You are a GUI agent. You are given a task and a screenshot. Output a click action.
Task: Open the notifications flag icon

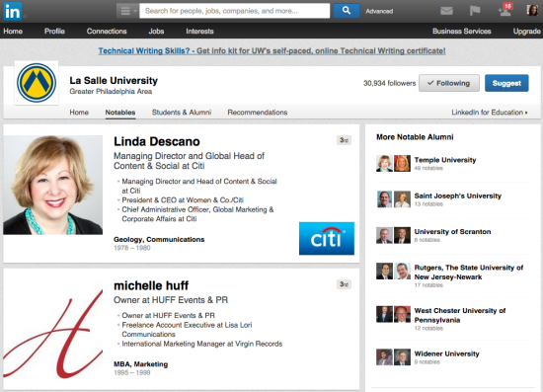(475, 11)
